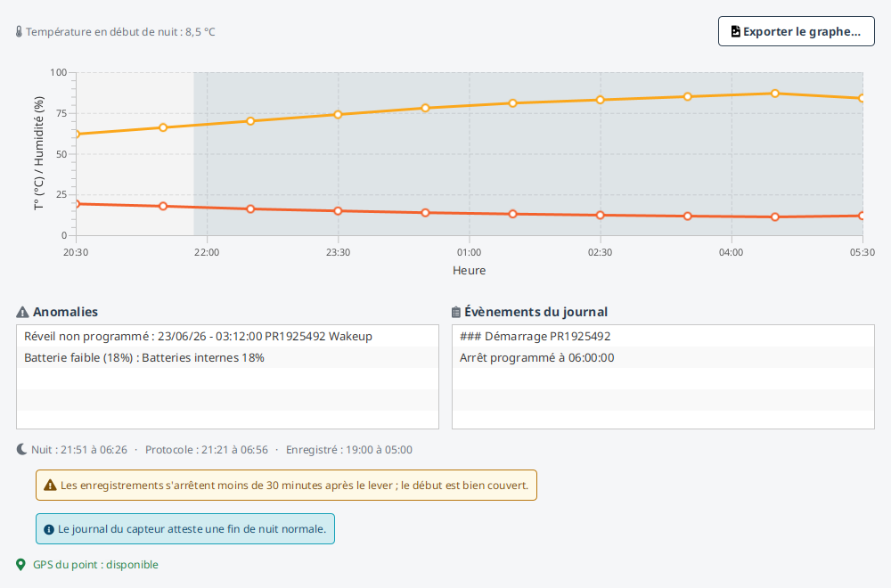
Task: Click the Protocole : 21:21 à 06:56 text
Action: [x=207, y=449]
